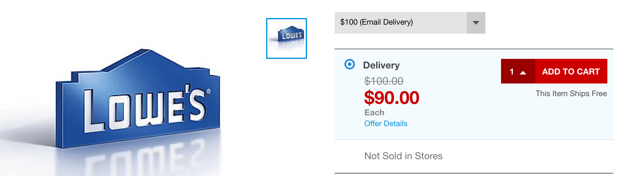Viewport: 644px width, 176px height.
Task: Click the crossed-out $100.00 original price
Action: pos(384,81)
